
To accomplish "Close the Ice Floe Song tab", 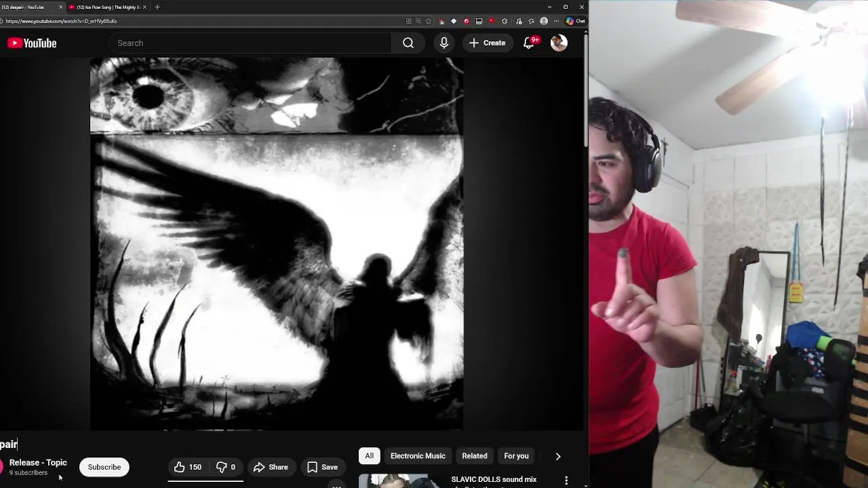I will point(144,7).
